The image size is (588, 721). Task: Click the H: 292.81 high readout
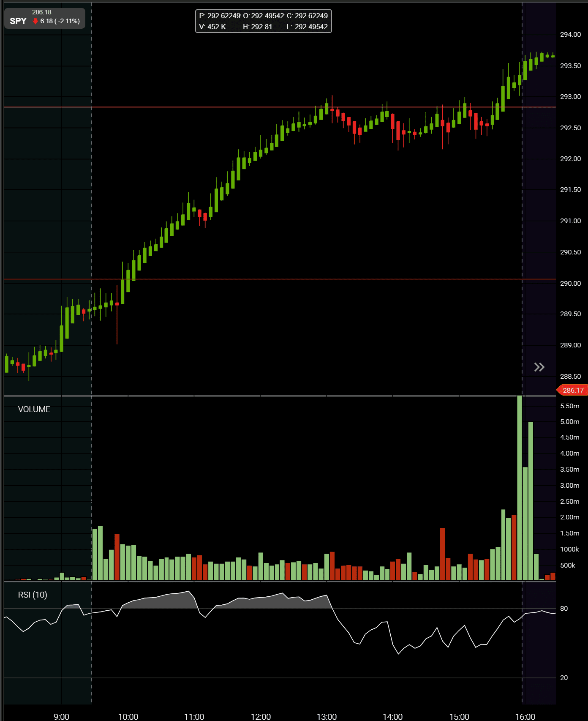coord(258,27)
